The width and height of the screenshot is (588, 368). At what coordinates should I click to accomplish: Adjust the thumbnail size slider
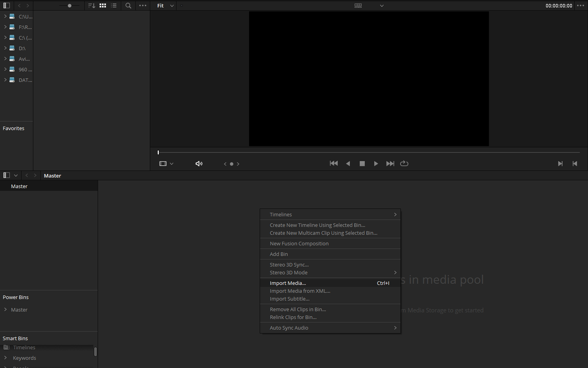(70, 6)
